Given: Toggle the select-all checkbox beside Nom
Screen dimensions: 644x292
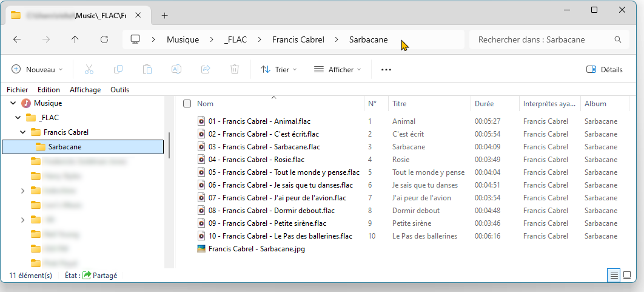Looking at the screenshot, I should point(187,104).
